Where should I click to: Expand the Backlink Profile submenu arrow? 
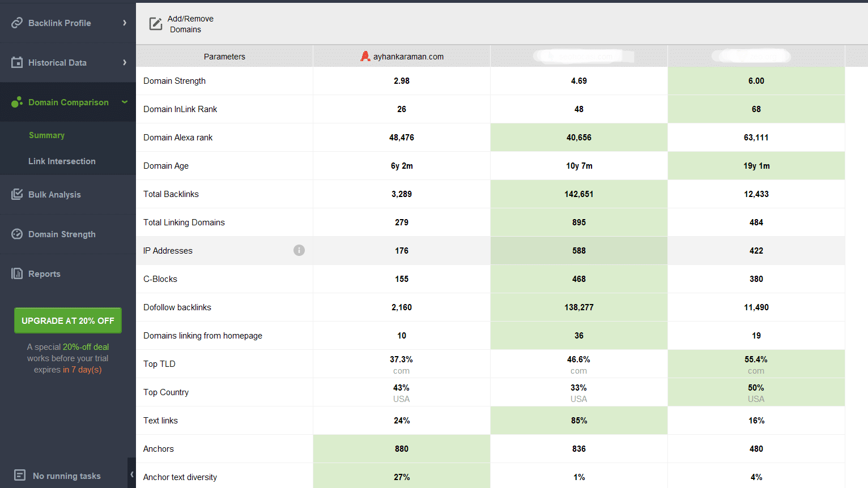125,23
